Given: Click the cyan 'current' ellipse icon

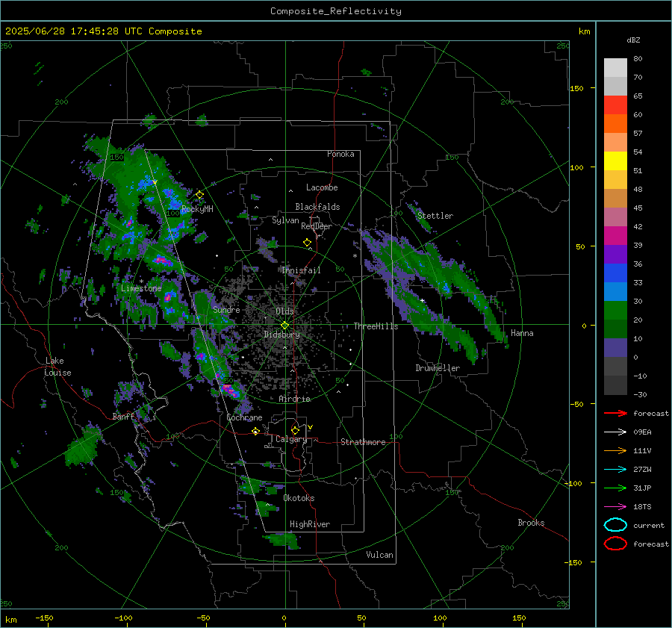Looking at the screenshot, I should point(615,525).
